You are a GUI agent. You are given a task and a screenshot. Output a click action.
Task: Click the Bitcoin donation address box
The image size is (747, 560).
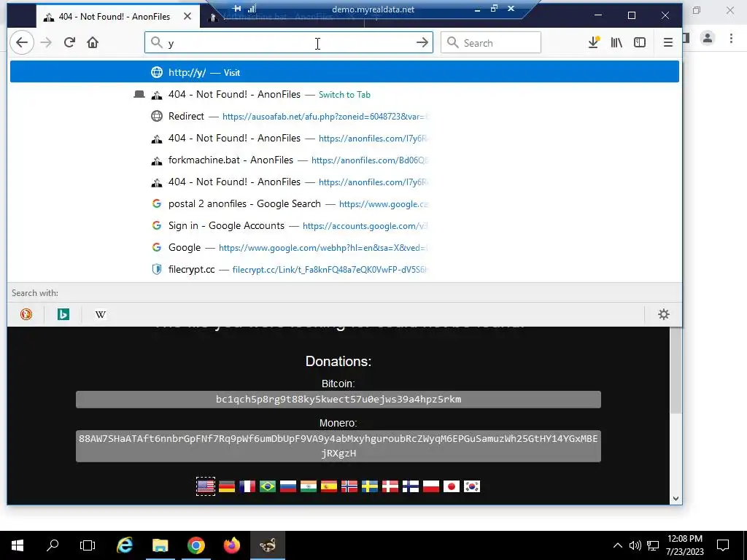coord(338,400)
